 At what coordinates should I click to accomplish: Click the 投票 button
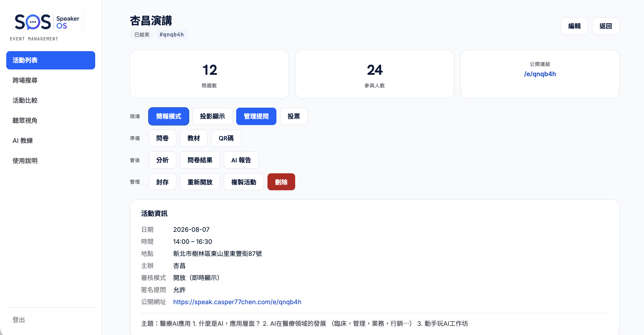293,116
